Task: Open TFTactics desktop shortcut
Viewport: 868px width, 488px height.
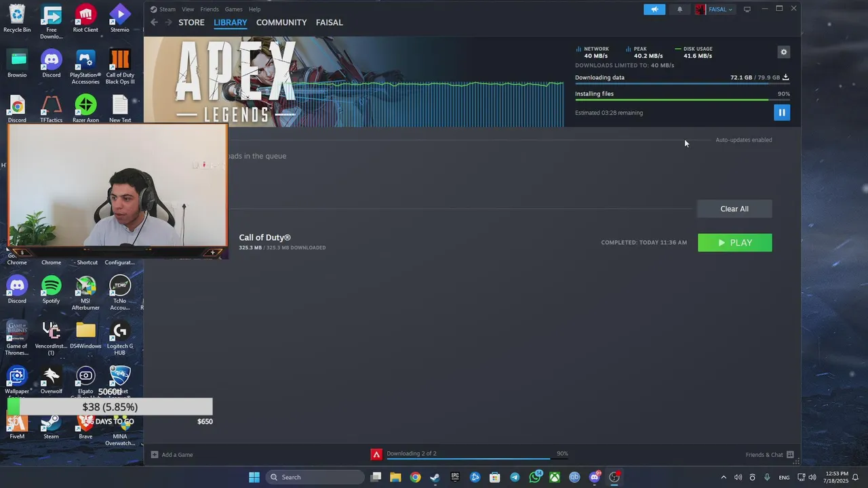Action: pyautogui.click(x=52, y=109)
